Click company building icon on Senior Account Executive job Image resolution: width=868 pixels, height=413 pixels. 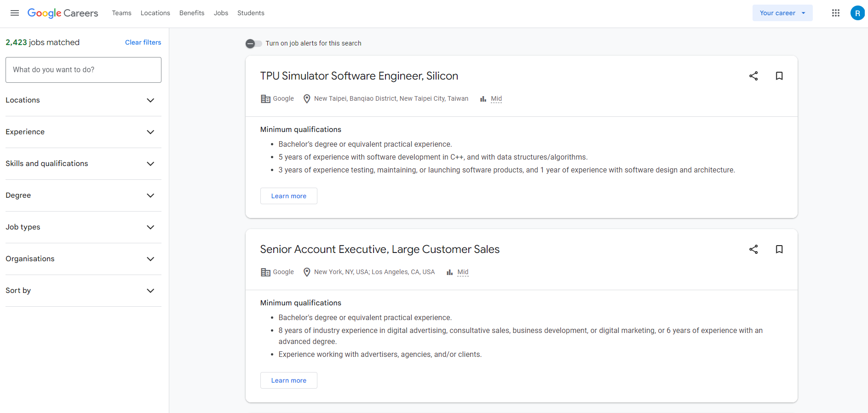pyautogui.click(x=265, y=272)
